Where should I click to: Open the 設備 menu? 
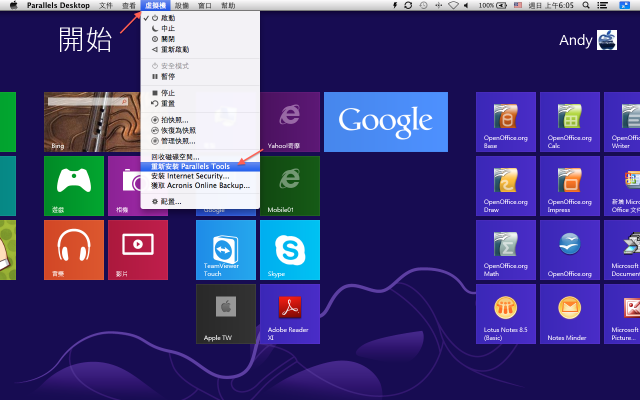182,5
